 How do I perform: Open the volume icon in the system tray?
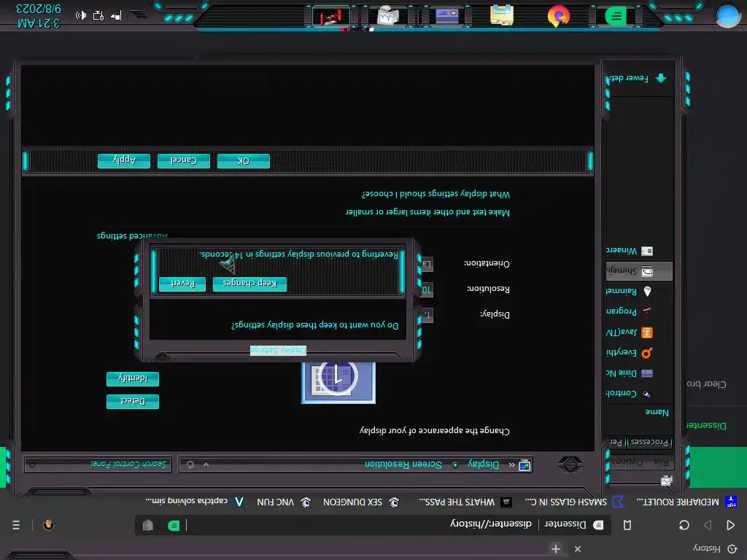pyautogui.click(x=81, y=15)
